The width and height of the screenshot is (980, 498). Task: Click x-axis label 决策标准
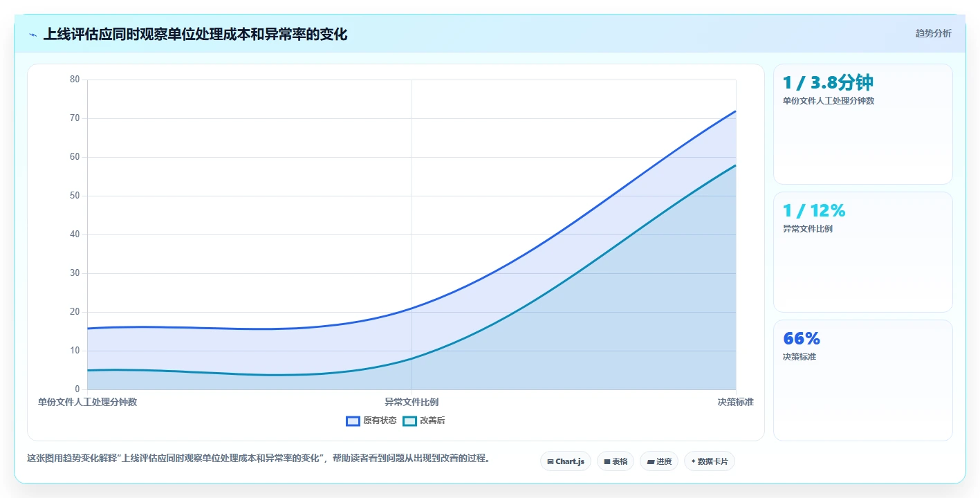point(736,402)
